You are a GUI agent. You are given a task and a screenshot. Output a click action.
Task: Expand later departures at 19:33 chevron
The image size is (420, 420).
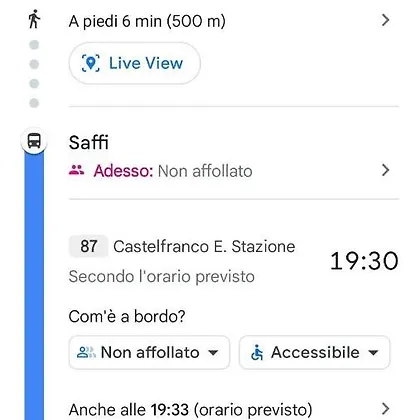click(385, 409)
